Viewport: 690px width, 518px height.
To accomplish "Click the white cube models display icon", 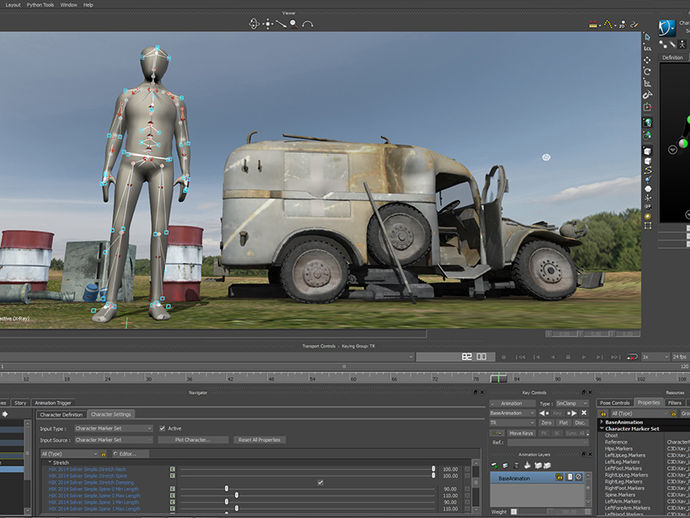I will tap(648, 151).
